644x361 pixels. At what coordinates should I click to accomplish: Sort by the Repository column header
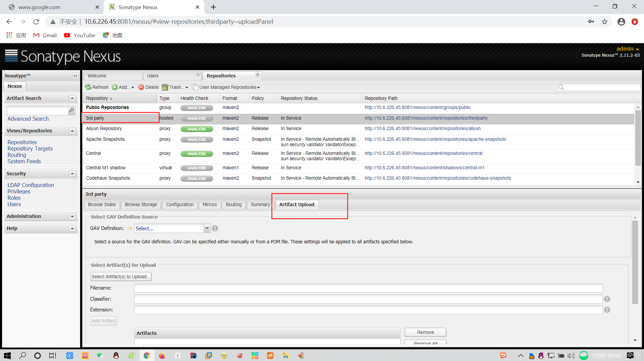click(x=120, y=98)
